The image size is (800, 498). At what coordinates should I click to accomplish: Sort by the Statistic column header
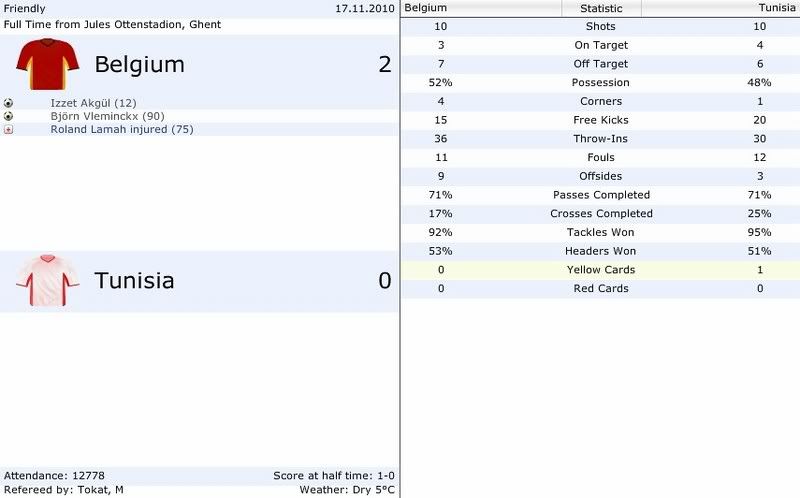(601, 8)
